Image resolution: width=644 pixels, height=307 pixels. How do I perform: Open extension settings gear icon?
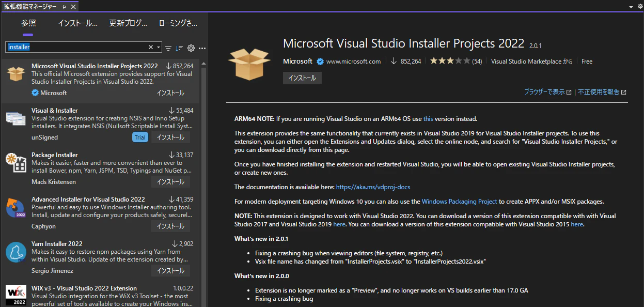tap(191, 48)
